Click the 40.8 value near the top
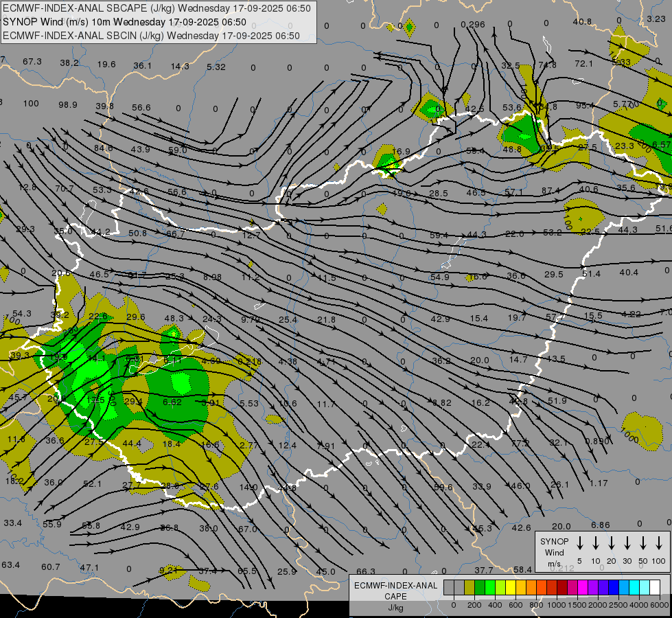The height and width of the screenshot is (618, 672). pyautogui.click(x=582, y=22)
